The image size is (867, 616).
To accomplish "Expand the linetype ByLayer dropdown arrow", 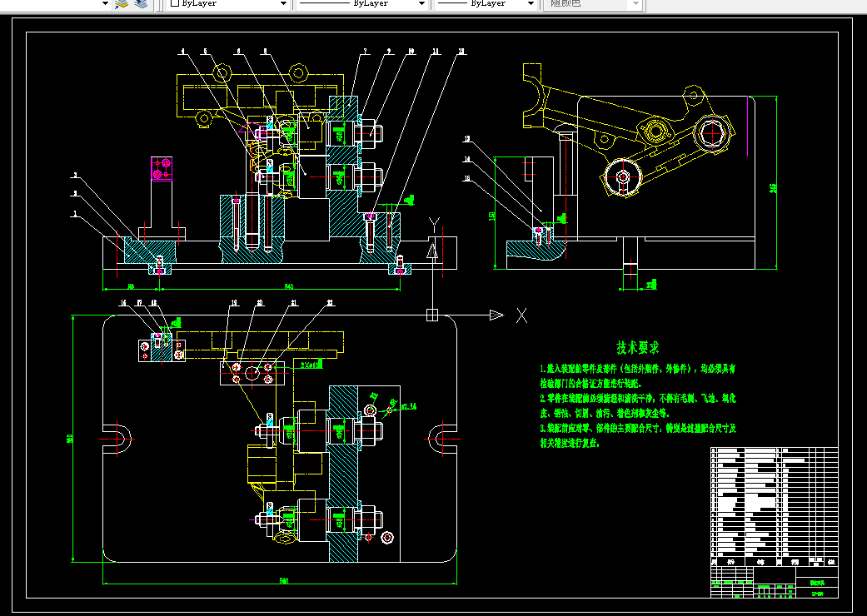I will (421, 3).
